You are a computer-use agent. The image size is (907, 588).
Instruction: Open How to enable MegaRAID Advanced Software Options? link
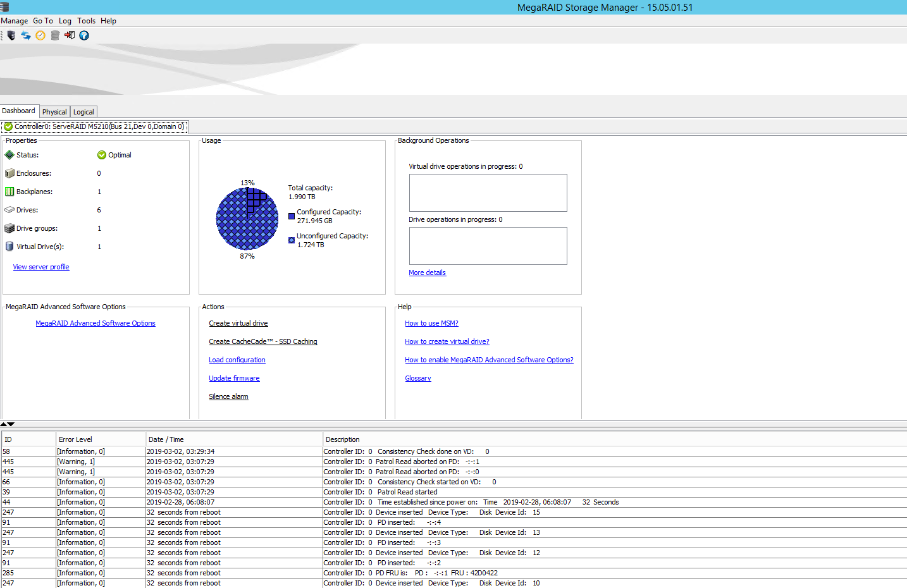(x=489, y=360)
